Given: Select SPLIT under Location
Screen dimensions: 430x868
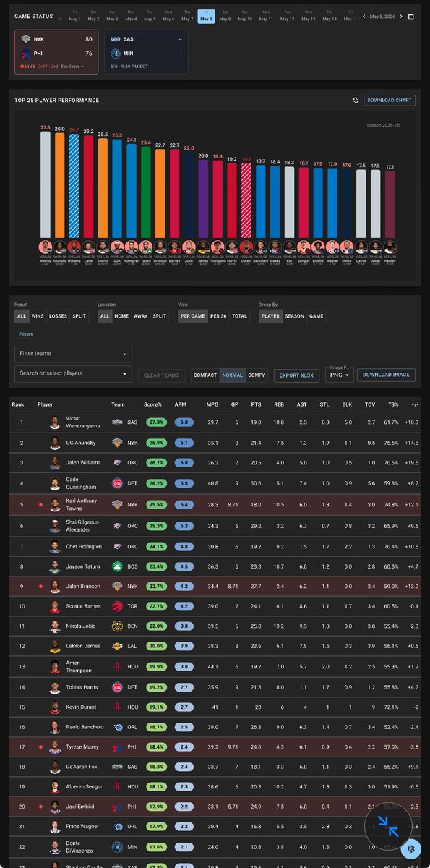Looking at the screenshot, I should tap(159, 316).
